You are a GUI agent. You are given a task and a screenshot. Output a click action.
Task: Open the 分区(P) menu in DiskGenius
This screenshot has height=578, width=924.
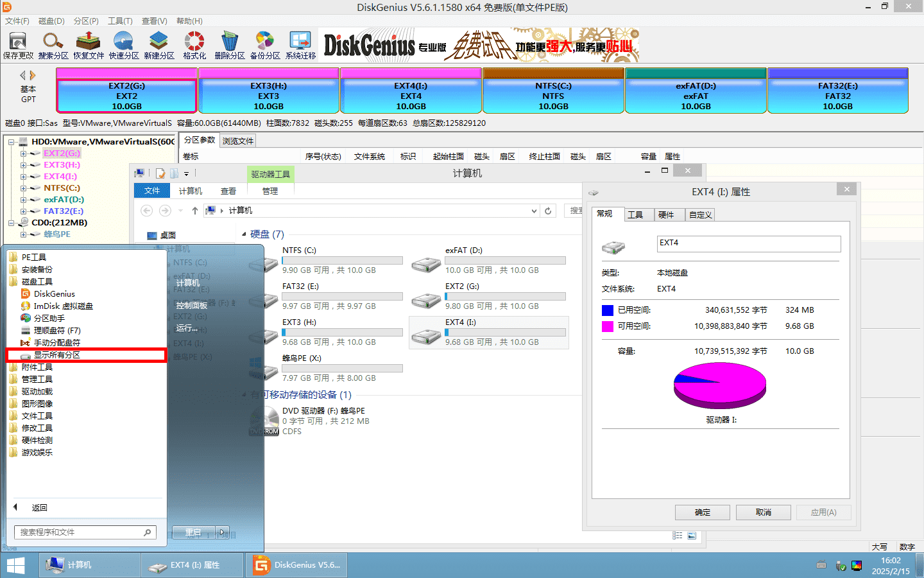(86, 21)
